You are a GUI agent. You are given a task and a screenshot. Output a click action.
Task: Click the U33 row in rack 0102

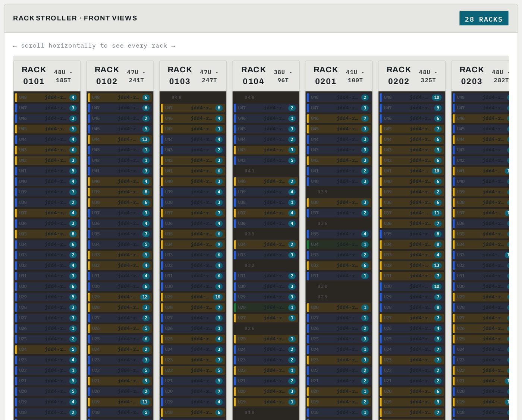[x=120, y=255]
